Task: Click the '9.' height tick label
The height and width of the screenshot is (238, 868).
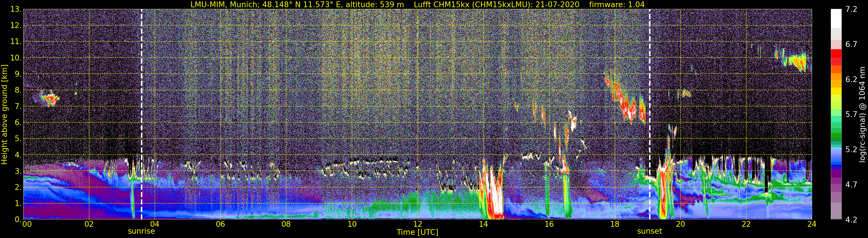Action: coord(18,74)
